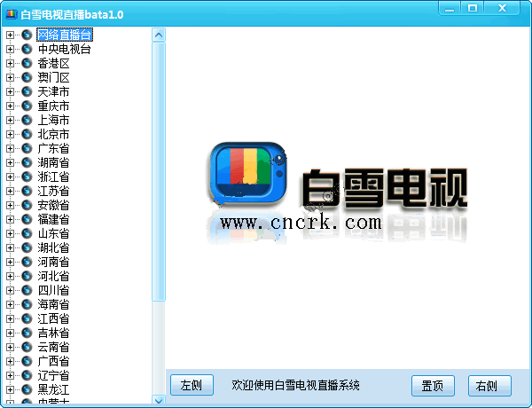
Task: Select the 江西省 label
Action: pyautogui.click(x=53, y=318)
